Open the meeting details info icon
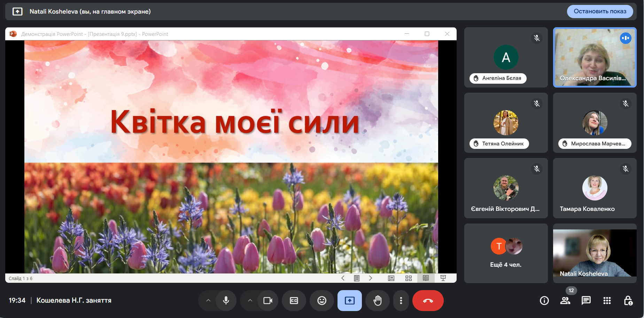The width and height of the screenshot is (644, 318). pyautogui.click(x=544, y=301)
